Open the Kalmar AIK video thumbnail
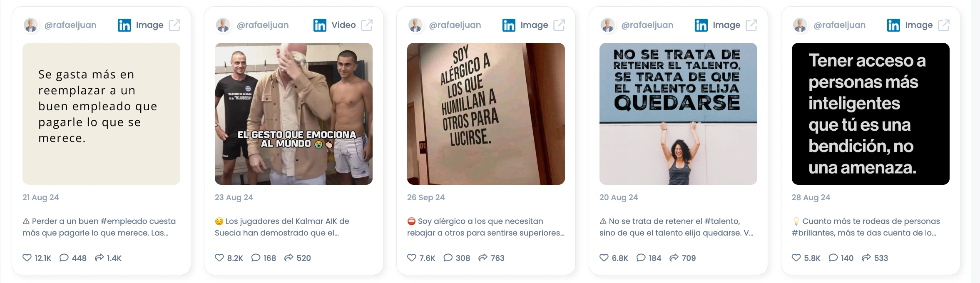The width and height of the screenshot is (980, 283). tap(294, 114)
